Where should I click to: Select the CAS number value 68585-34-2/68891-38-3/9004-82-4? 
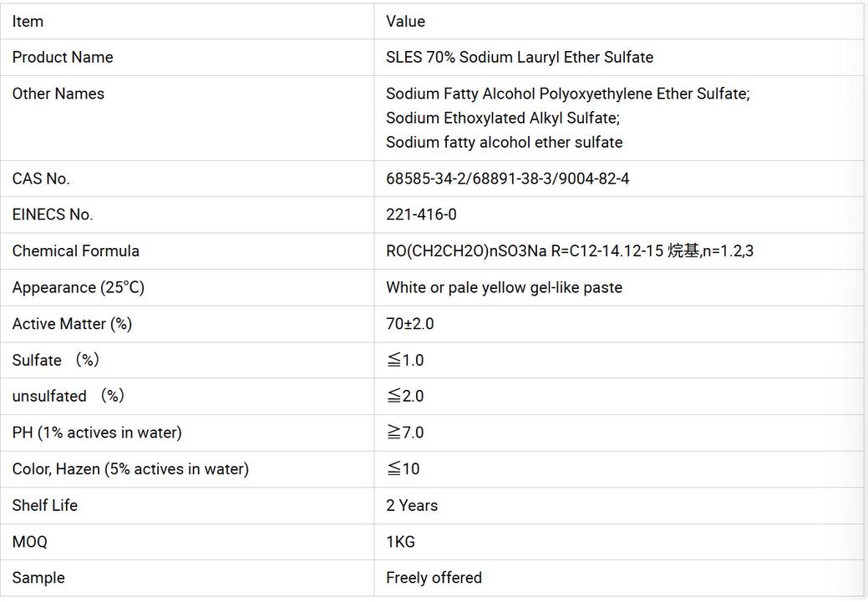tap(508, 179)
